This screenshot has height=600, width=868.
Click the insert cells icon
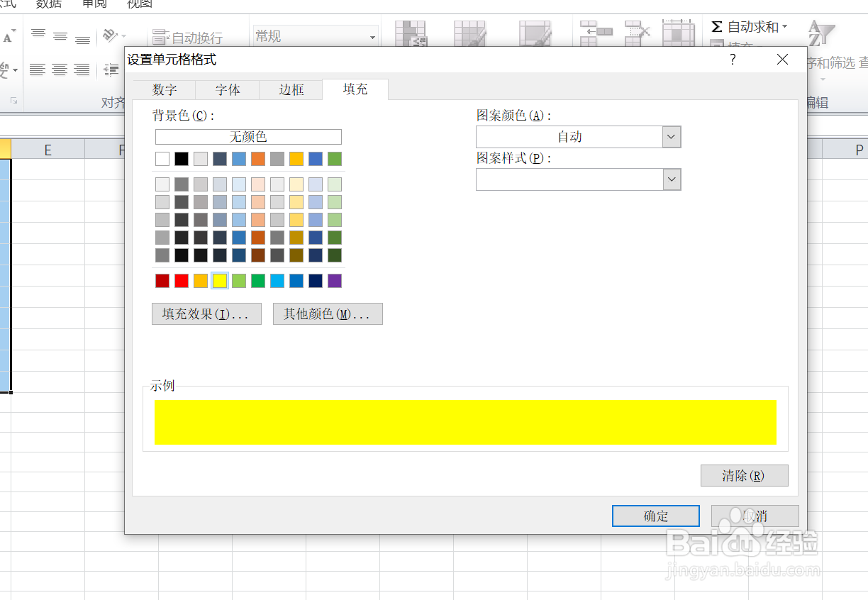[x=596, y=33]
